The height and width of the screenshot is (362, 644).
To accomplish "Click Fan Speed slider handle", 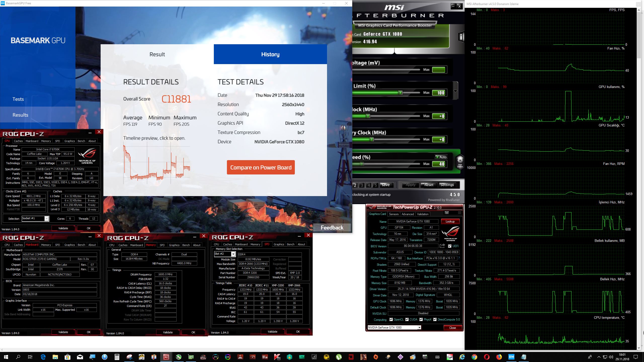I will coord(362,164).
